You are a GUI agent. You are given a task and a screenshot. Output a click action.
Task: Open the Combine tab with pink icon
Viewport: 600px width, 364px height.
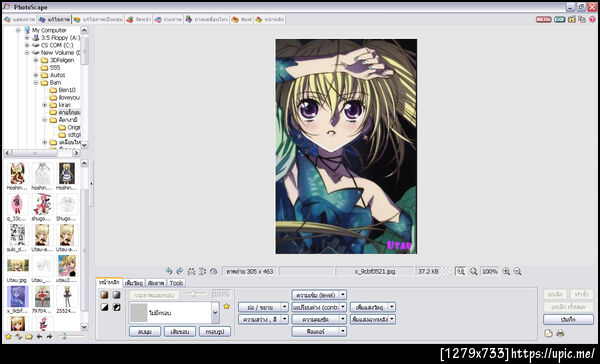pos(168,20)
